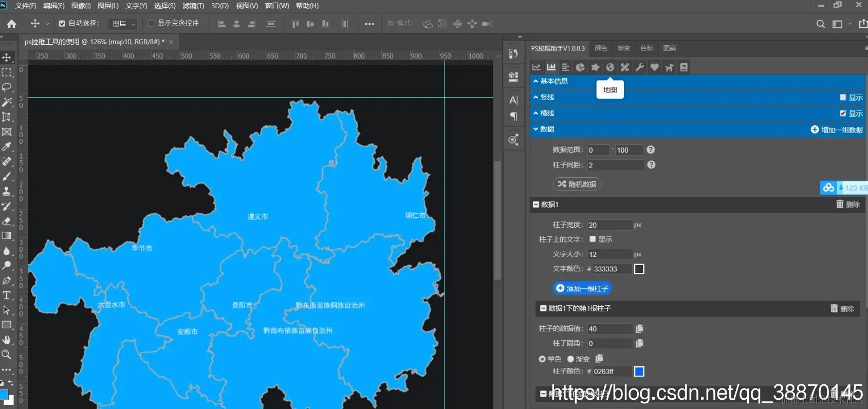
Task: Open the Search icon at top right
Action: [821, 24]
